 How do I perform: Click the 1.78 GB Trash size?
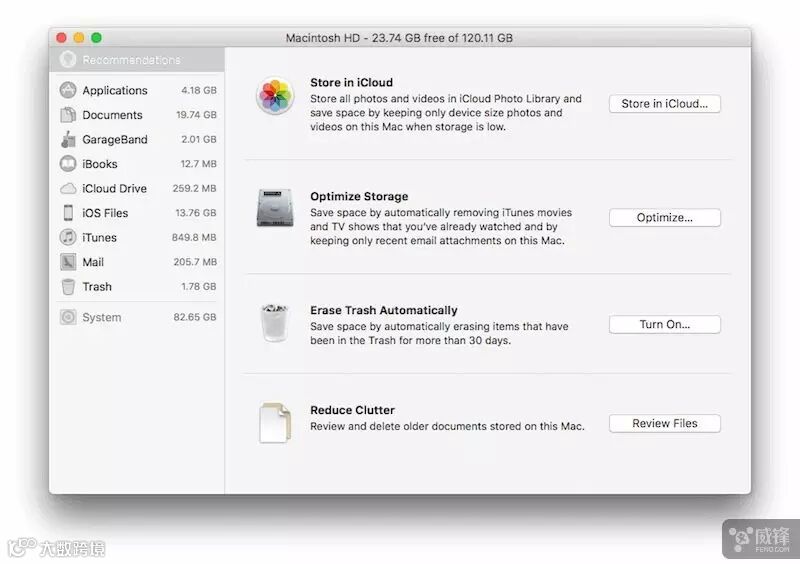point(198,286)
